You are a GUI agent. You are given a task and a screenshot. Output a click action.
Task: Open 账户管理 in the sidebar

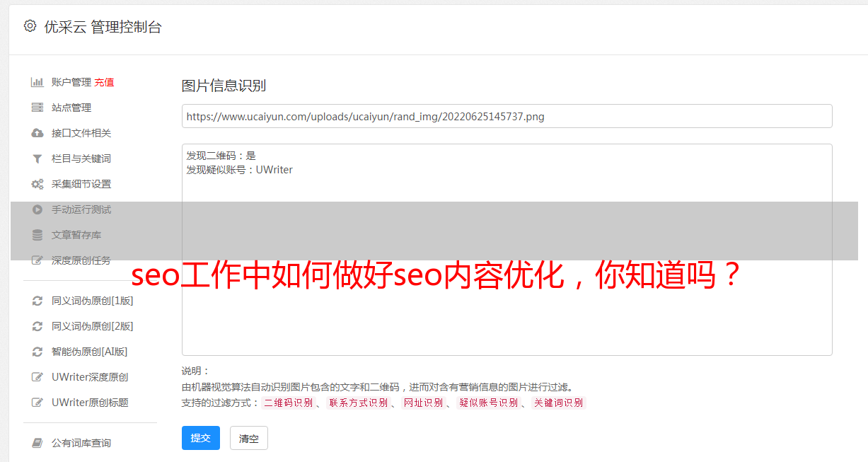71,82
